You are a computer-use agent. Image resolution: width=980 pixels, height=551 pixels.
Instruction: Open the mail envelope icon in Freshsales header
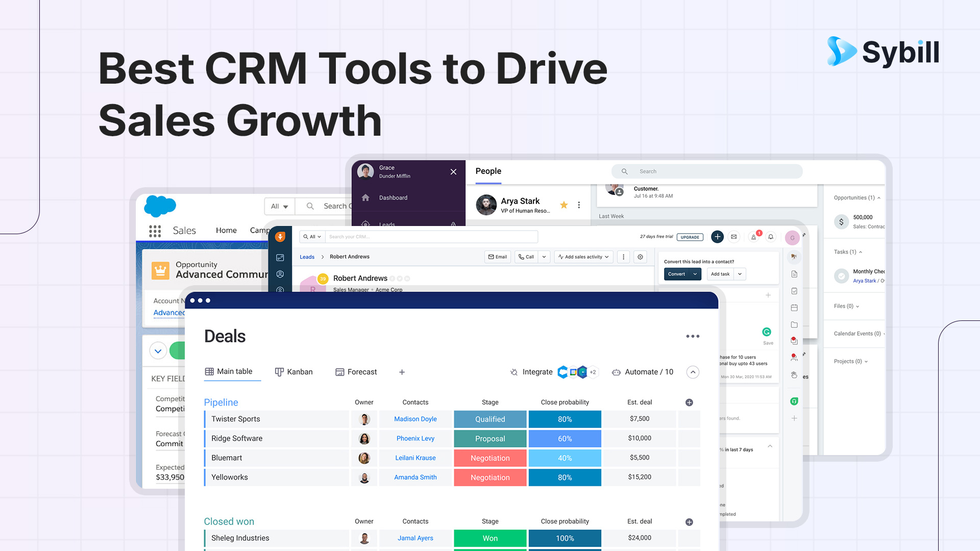coord(734,237)
